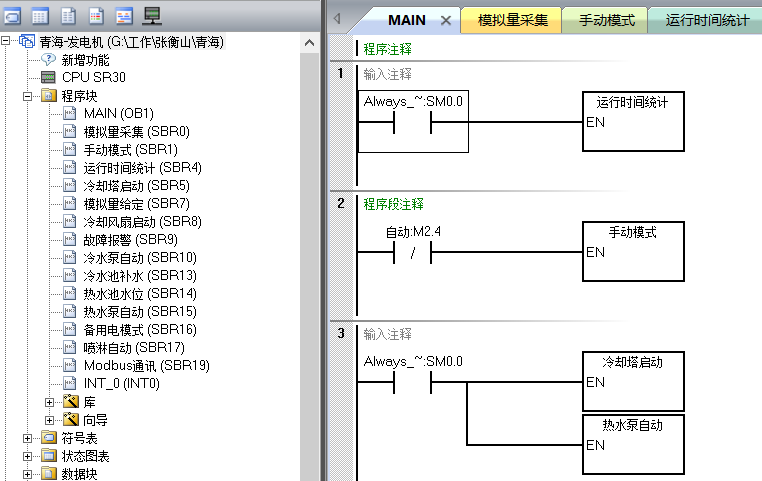This screenshot has width=762, height=481.
Task: Expand the 向导 wizard node
Action: pos(50,420)
